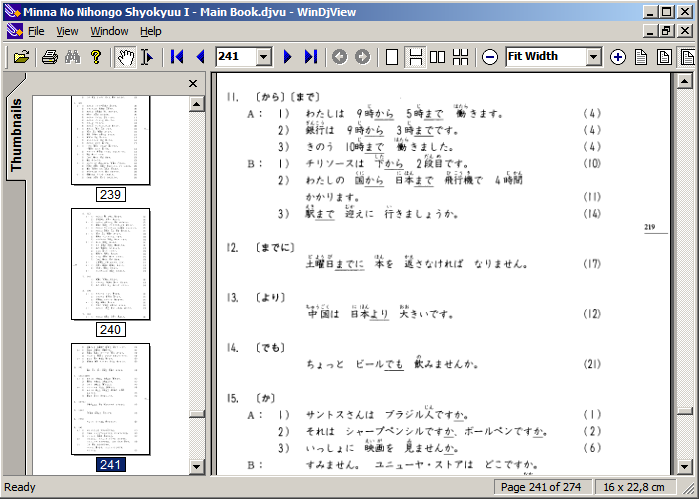700x500 pixels.
Task: Activate the text select tool
Action: click(147, 57)
